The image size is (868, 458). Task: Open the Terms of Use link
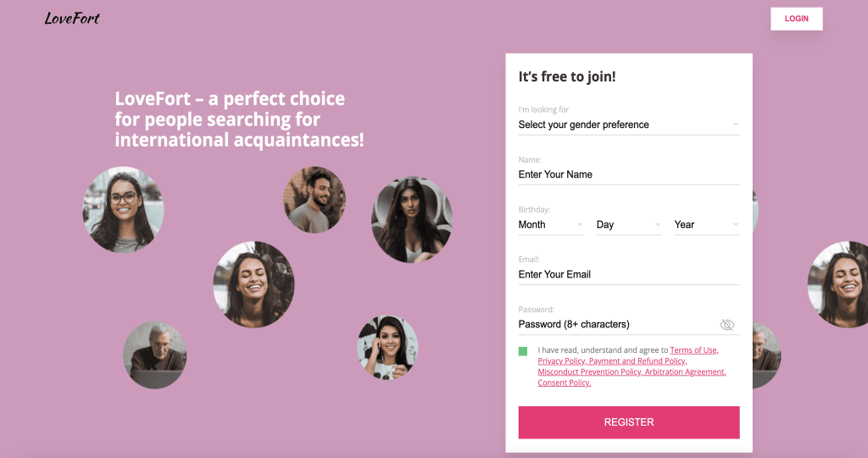pos(694,350)
